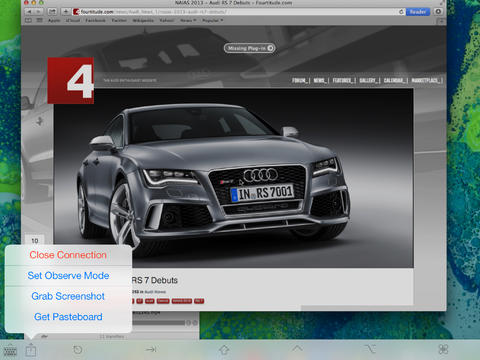This screenshot has height=360, width=480.
Task: Toggle the Command modifier key icon
Action: [x=443, y=349]
